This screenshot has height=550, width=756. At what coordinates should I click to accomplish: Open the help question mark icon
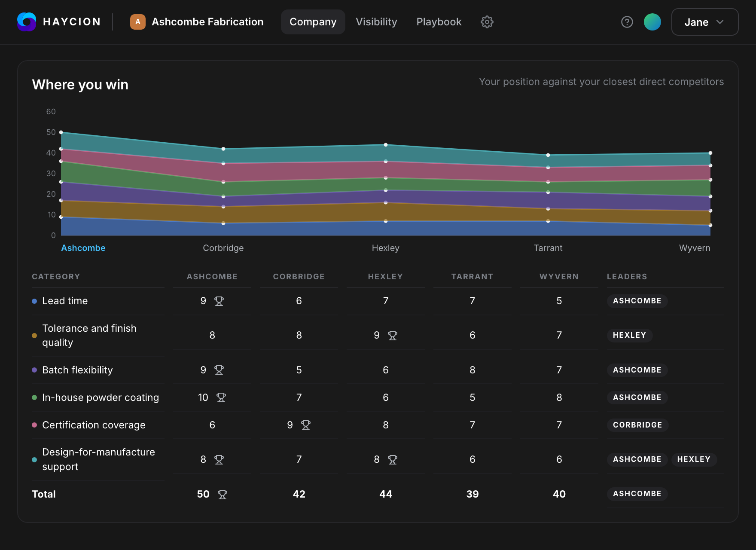[627, 22]
